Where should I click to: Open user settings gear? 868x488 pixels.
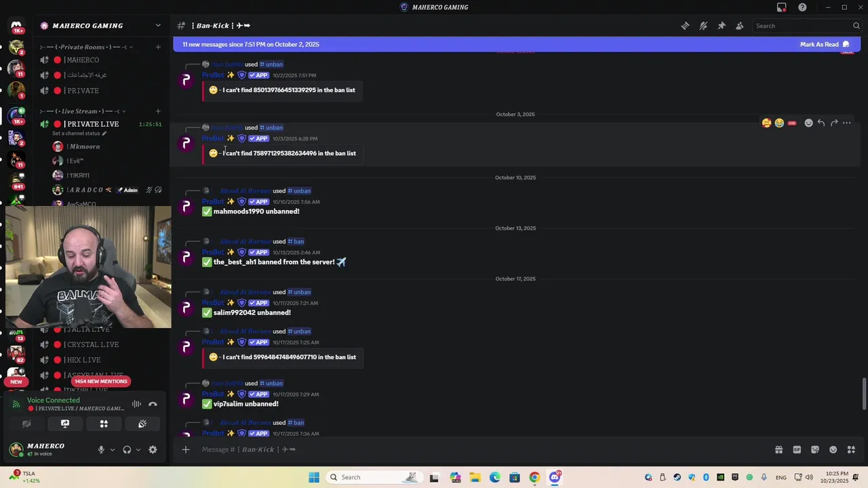153,449
